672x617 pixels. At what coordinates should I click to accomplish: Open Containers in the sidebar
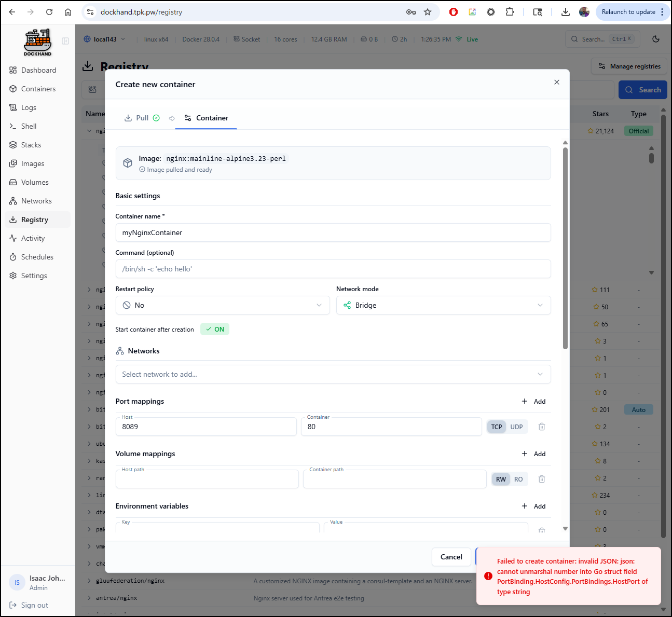(x=38, y=89)
